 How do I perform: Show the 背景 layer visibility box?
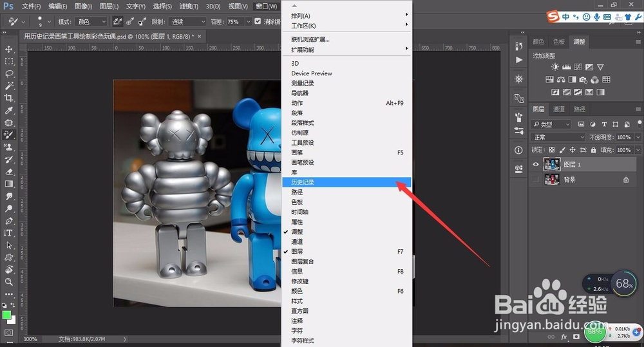tap(536, 180)
